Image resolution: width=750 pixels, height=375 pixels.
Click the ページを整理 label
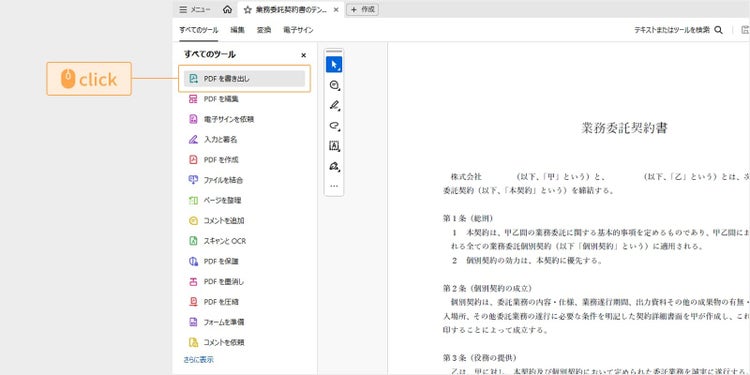point(222,200)
